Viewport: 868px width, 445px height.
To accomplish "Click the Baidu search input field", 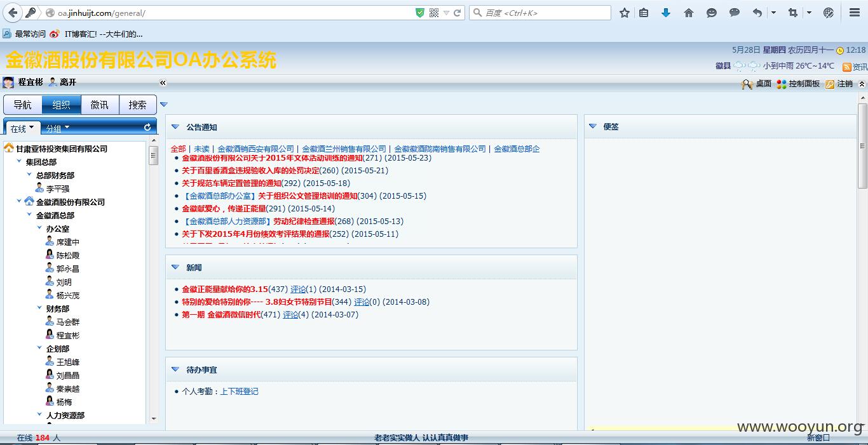I will (x=546, y=13).
